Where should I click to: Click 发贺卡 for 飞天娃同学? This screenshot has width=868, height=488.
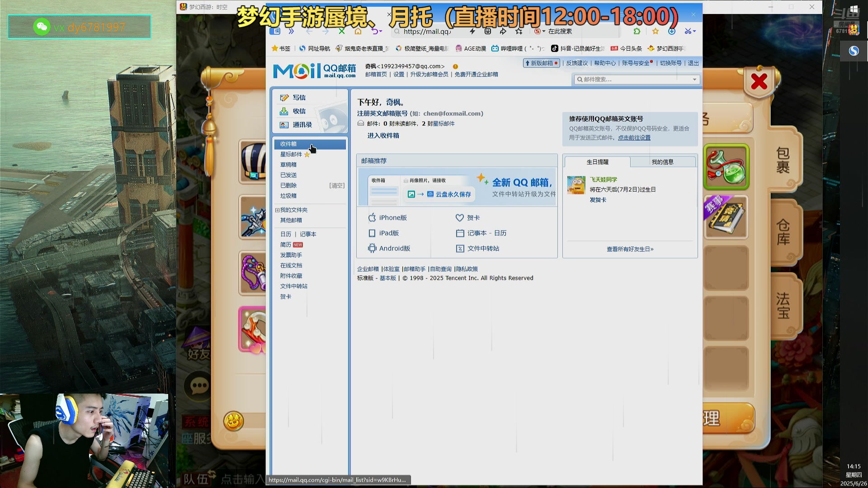[x=598, y=200]
